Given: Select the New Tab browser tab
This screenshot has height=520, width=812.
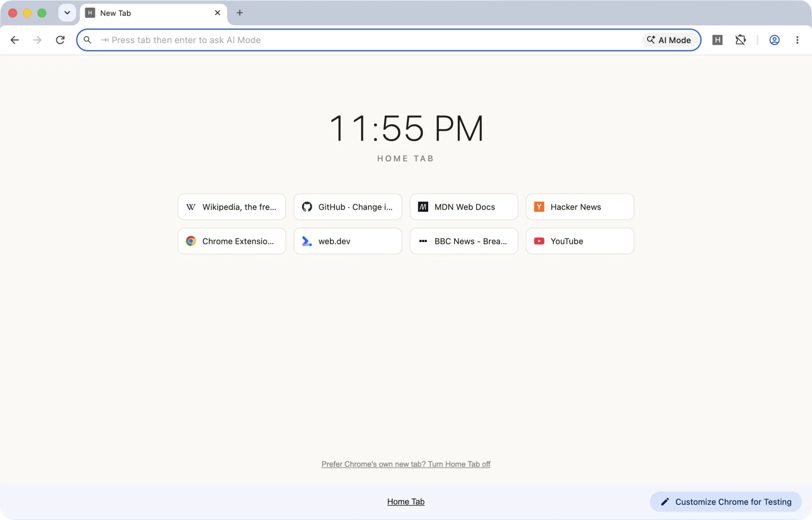Looking at the screenshot, I should [x=153, y=13].
